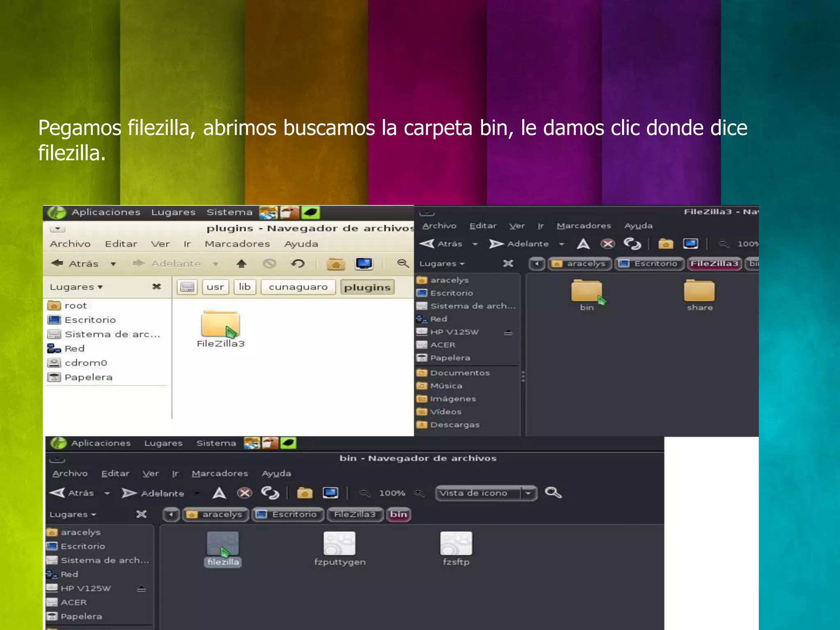
Task: Open Marcadores menu in plugins window
Action: point(237,244)
